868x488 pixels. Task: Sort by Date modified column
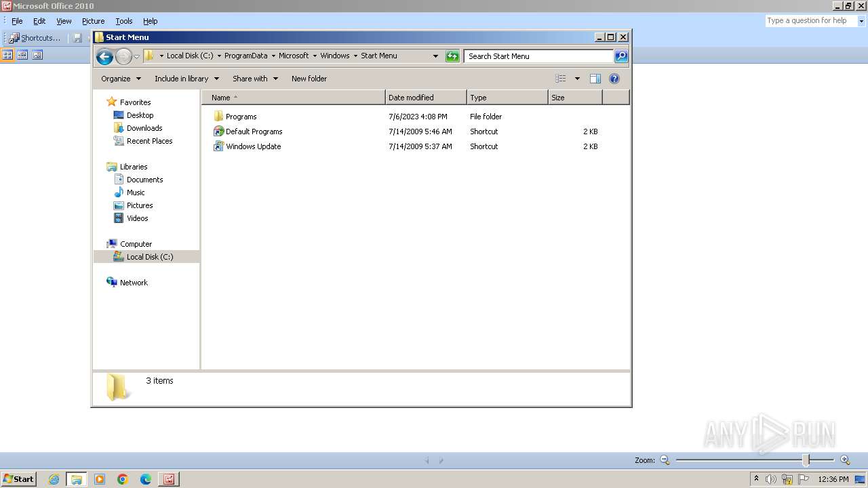[x=426, y=98]
